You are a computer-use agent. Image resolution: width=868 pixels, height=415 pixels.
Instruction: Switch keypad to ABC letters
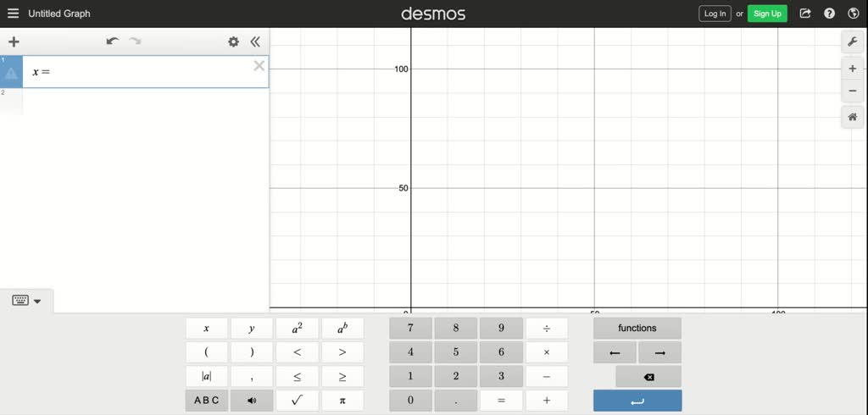pyautogui.click(x=207, y=401)
